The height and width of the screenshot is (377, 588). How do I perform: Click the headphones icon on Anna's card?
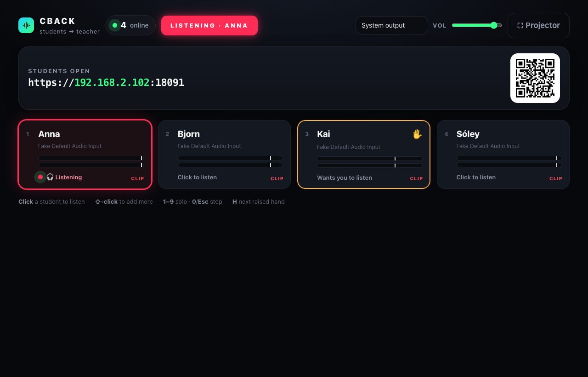coord(50,177)
